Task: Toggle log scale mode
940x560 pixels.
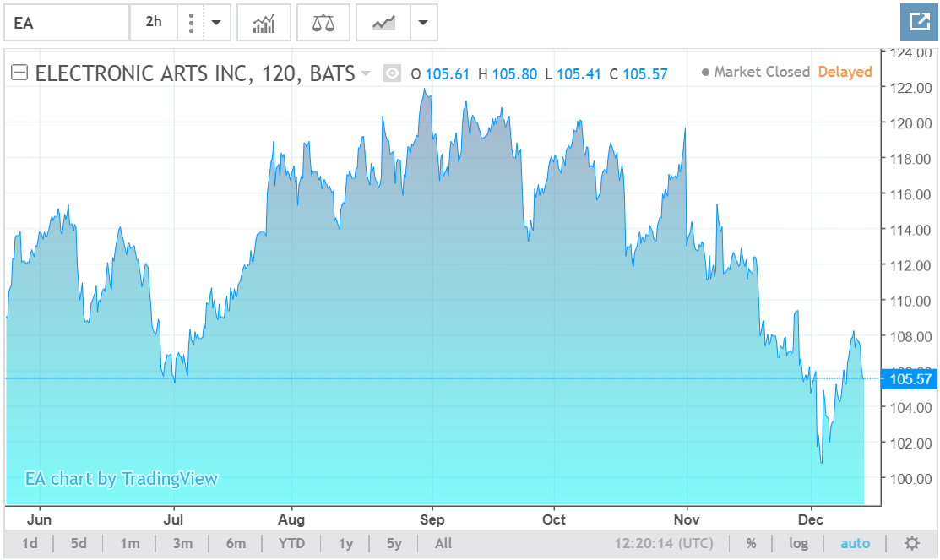Action: pyautogui.click(x=798, y=543)
